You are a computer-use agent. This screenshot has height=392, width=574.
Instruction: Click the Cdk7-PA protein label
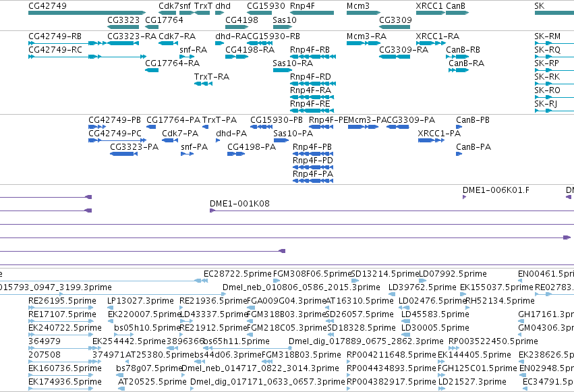(x=180, y=133)
